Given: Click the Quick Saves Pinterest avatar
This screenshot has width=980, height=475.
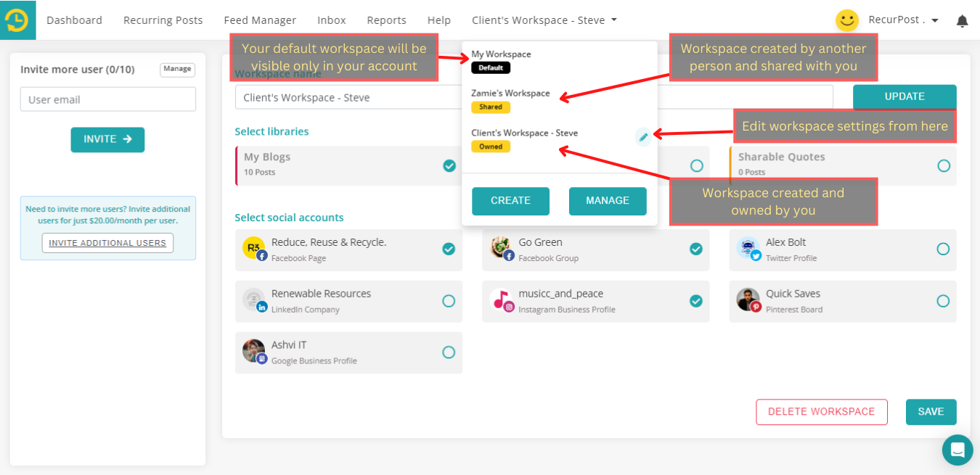Looking at the screenshot, I should click(x=748, y=300).
